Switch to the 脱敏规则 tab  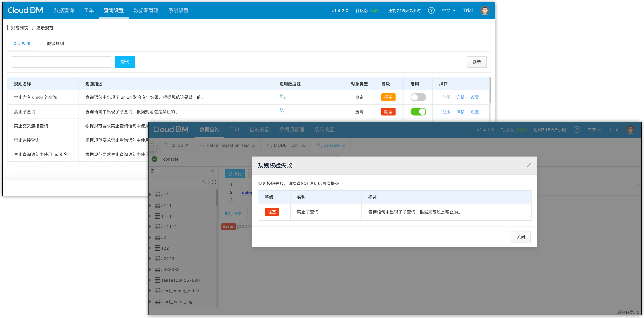click(x=55, y=43)
